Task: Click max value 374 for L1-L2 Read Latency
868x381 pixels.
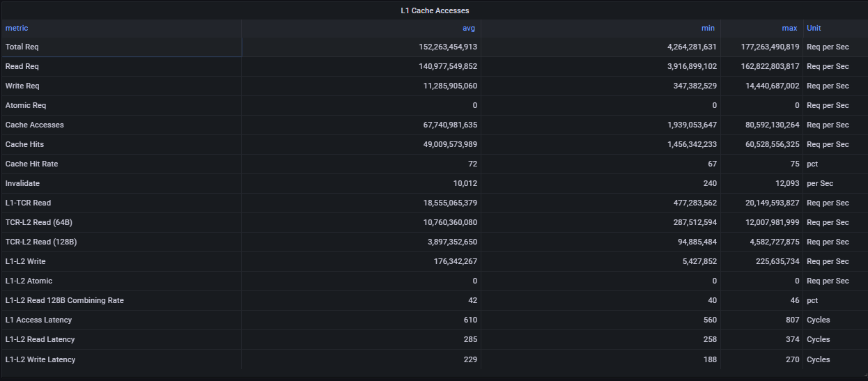Action: pyautogui.click(x=792, y=339)
